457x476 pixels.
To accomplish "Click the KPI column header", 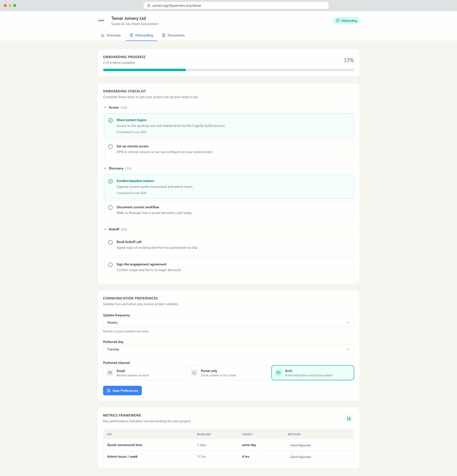I will tap(109, 434).
